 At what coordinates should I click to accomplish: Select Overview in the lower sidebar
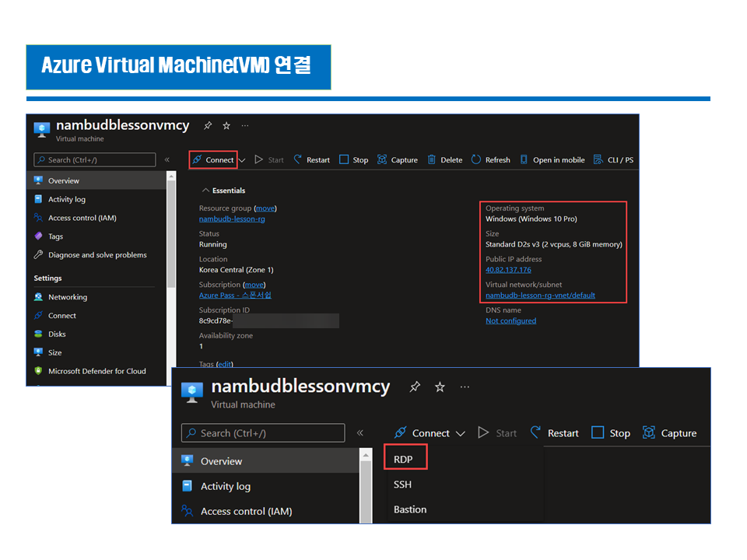pos(265,461)
